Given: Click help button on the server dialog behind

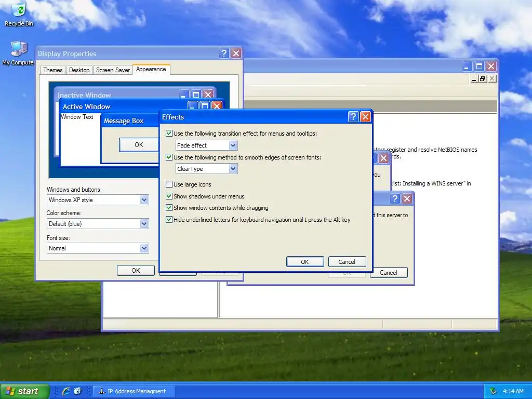Looking at the screenshot, I should click(395, 198).
